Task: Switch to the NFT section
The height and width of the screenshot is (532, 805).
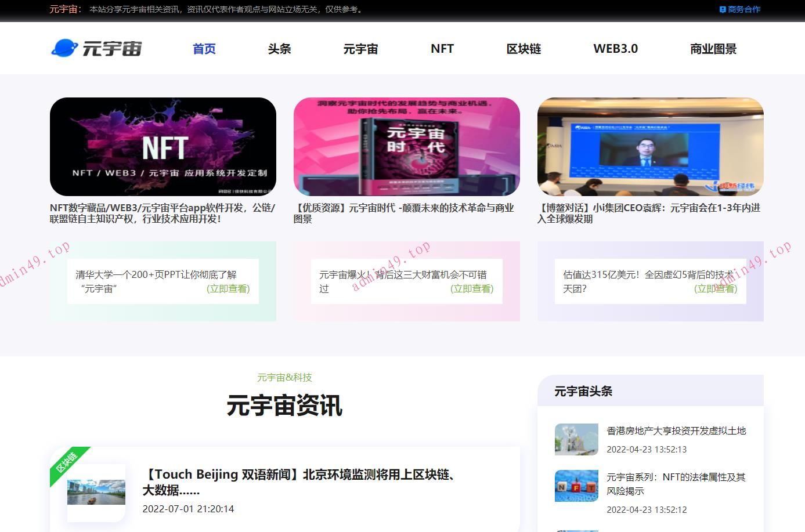Action: (x=442, y=49)
